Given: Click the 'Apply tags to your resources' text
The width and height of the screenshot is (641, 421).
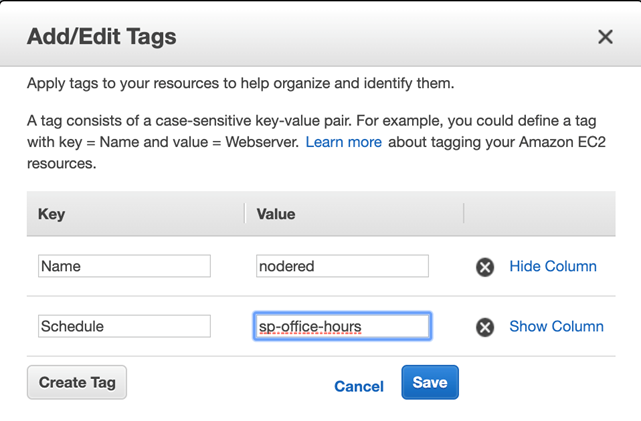Looking at the screenshot, I should click(241, 83).
